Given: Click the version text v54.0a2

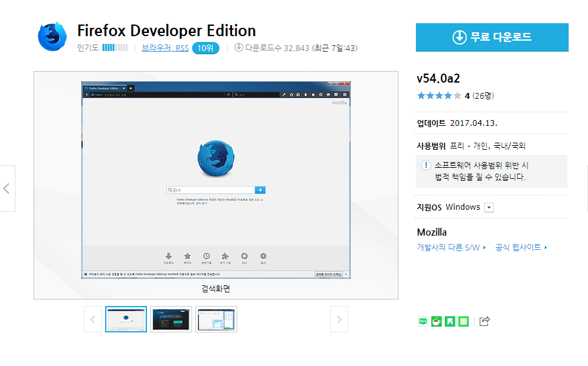Looking at the screenshot, I should click(438, 79).
